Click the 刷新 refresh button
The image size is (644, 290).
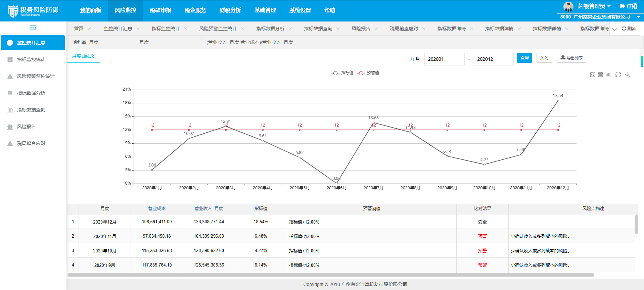point(629,29)
